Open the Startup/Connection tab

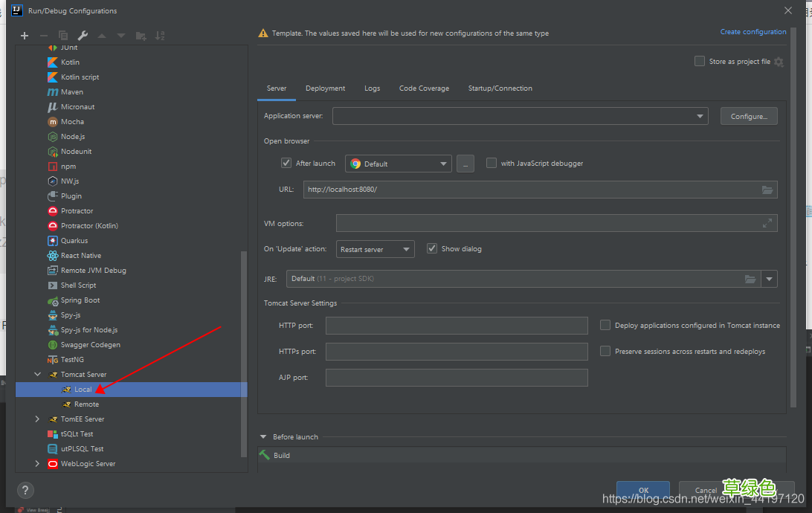500,88
